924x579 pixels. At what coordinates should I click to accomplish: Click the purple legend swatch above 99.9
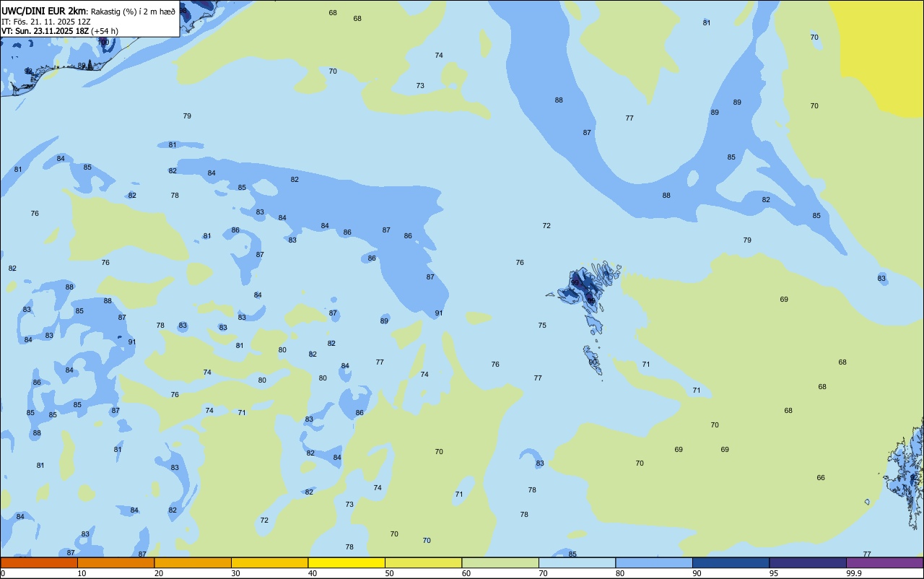click(884, 562)
